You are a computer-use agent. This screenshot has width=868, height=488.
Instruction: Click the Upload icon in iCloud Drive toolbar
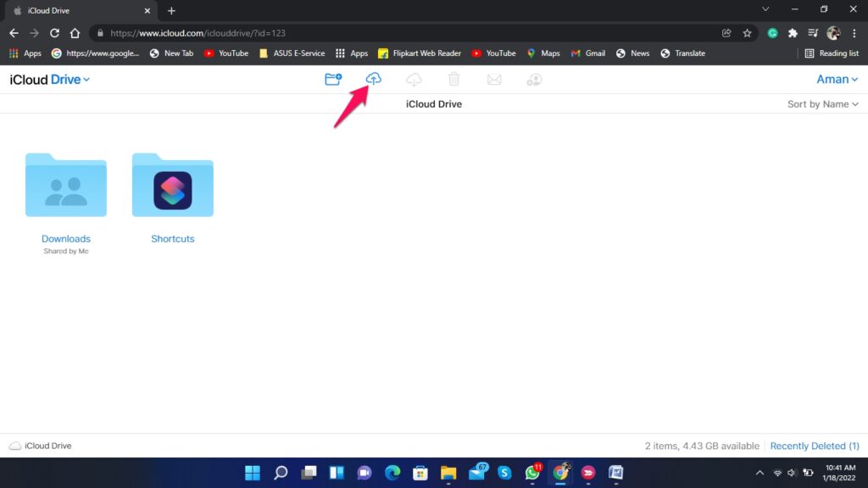[x=374, y=79]
